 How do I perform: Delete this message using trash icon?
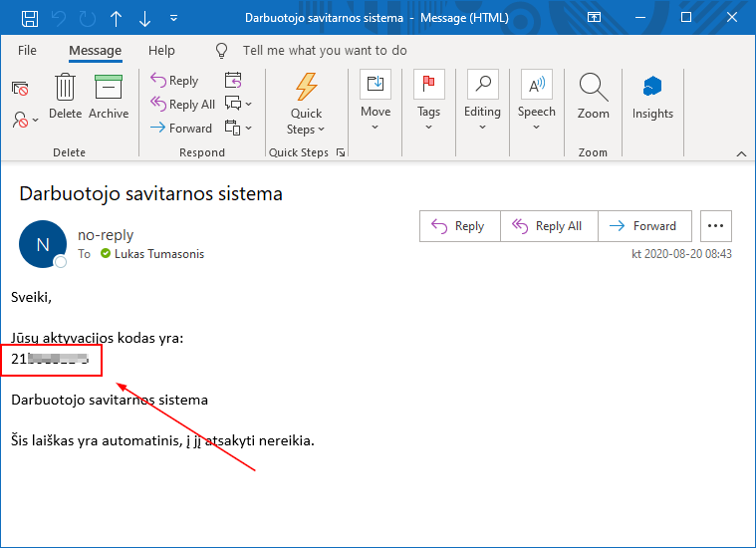pyautogui.click(x=66, y=98)
